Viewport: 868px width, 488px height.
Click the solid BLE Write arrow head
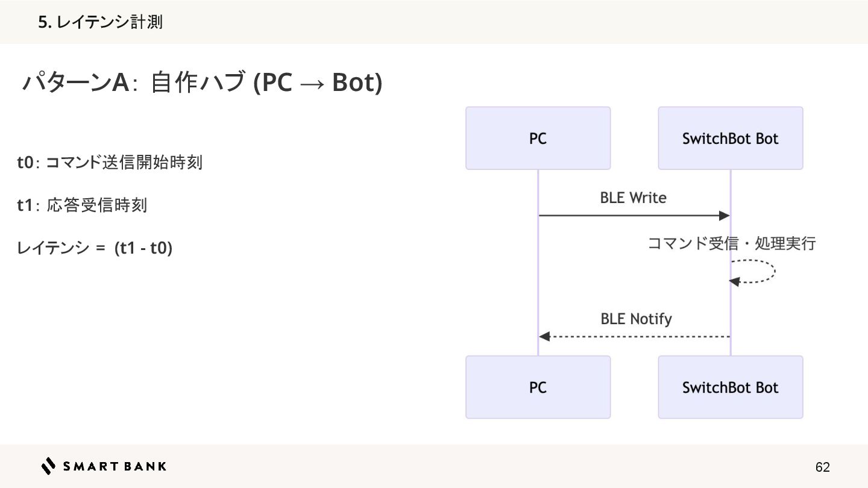(725, 216)
